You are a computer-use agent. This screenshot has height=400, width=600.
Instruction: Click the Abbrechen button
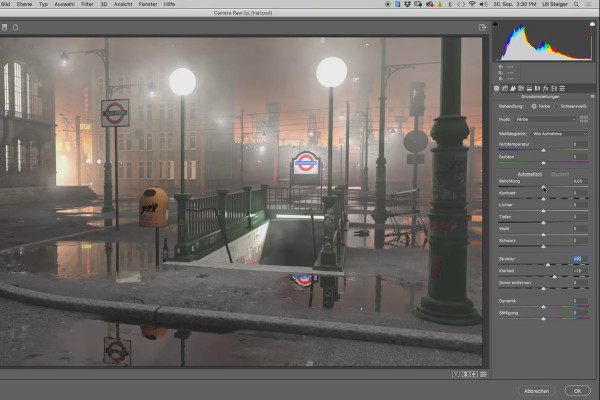(x=536, y=391)
